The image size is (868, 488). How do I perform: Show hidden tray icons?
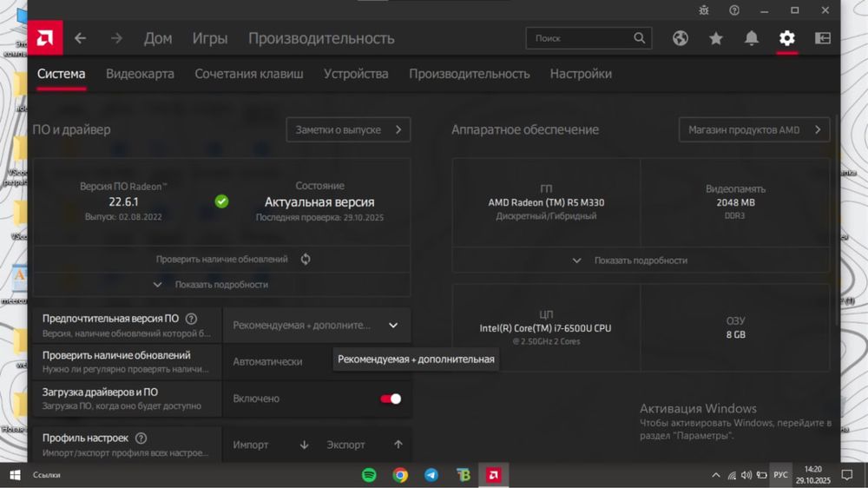pyautogui.click(x=716, y=475)
